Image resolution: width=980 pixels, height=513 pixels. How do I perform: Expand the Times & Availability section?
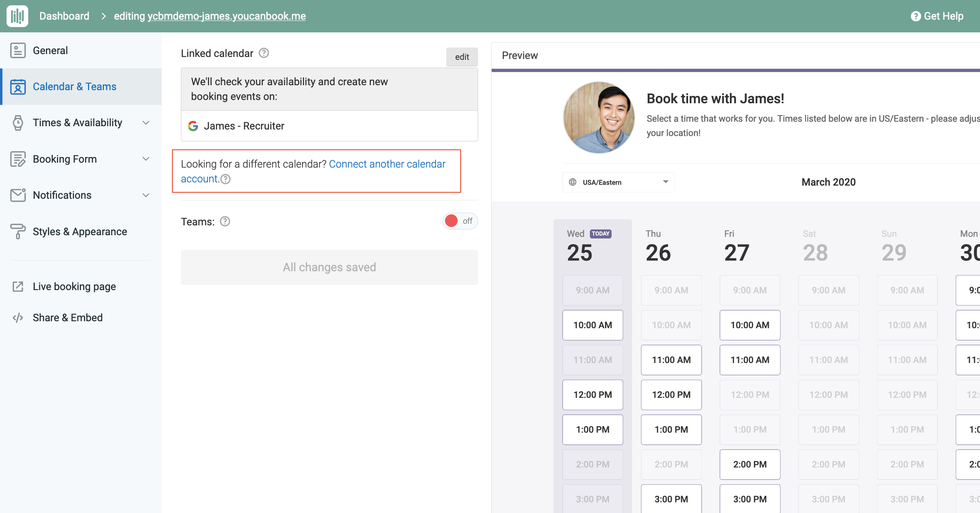pos(146,123)
